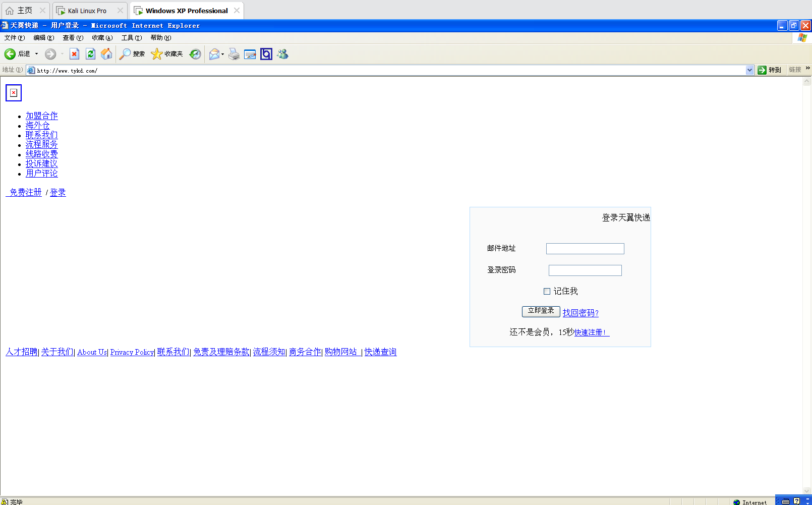Click the page scrollbar up arrow
This screenshot has width=812, height=505.
point(807,81)
